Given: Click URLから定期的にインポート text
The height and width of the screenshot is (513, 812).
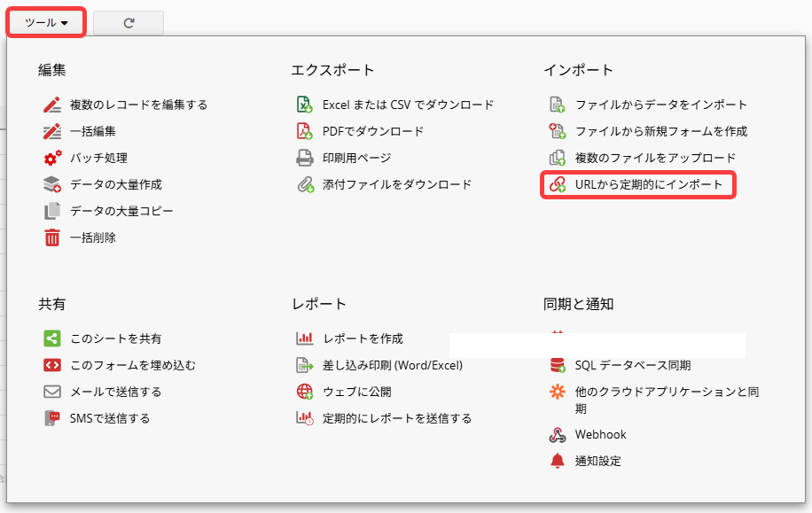Looking at the screenshot, I should 649,185.
